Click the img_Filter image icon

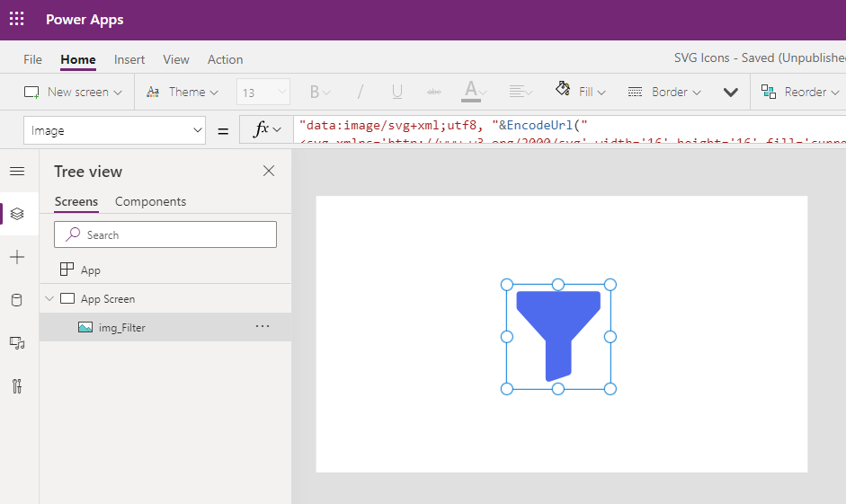coord(85,327)
